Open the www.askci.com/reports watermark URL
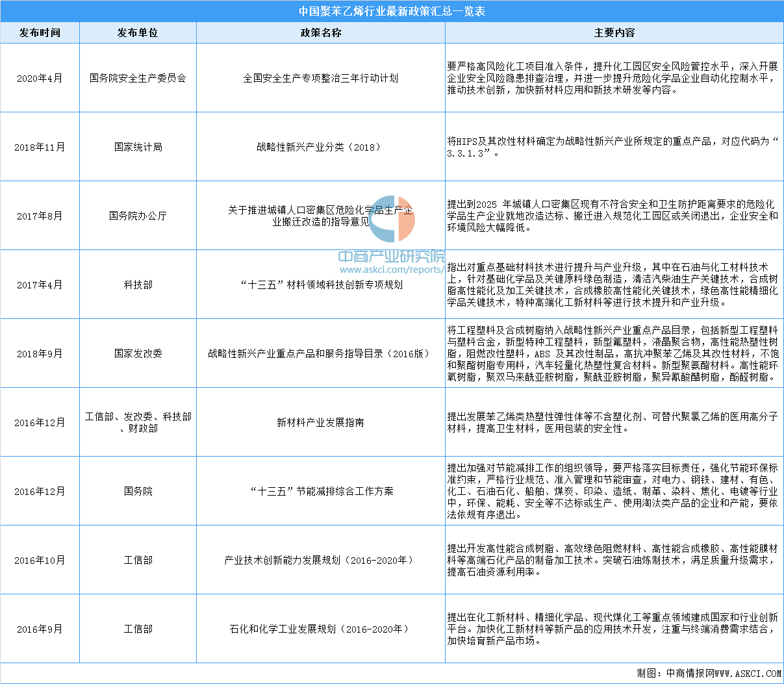784x684 pixels. click(391, 270)
